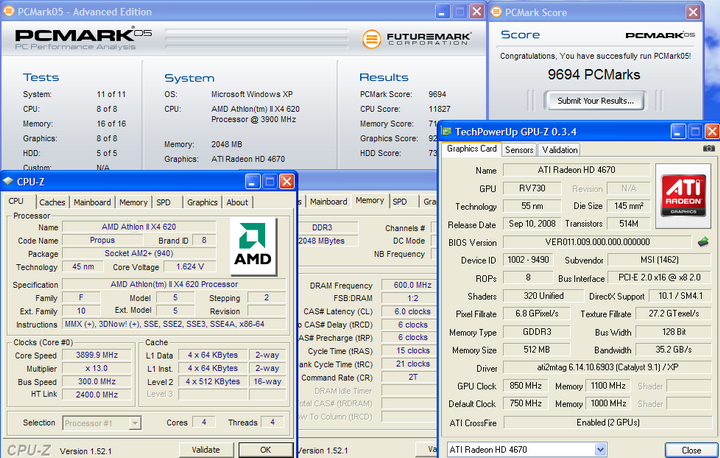The height and width of the screenshot is (458, 720).
Task: Open the GPU selection dropdown in GPU-Z
Action: 600,449
